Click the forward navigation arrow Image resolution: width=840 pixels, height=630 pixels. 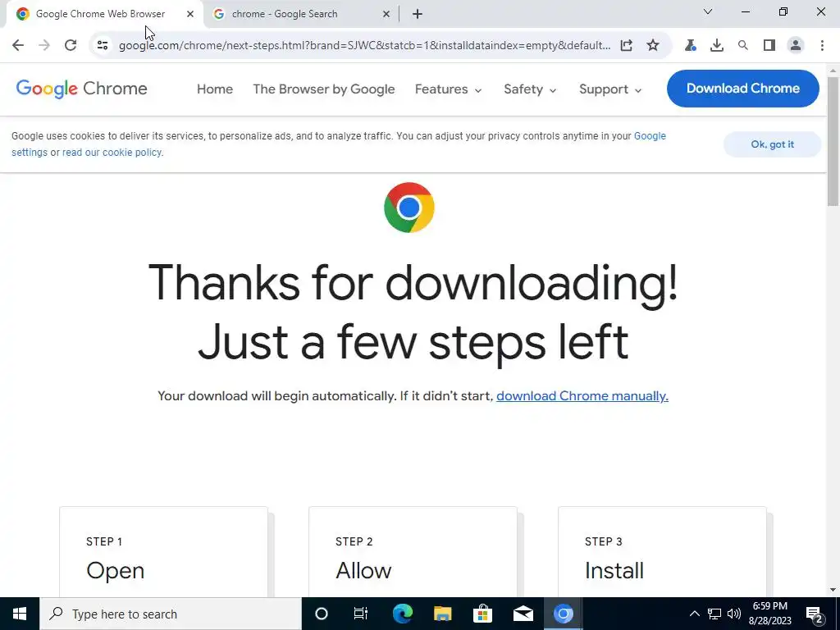[44, 46]
